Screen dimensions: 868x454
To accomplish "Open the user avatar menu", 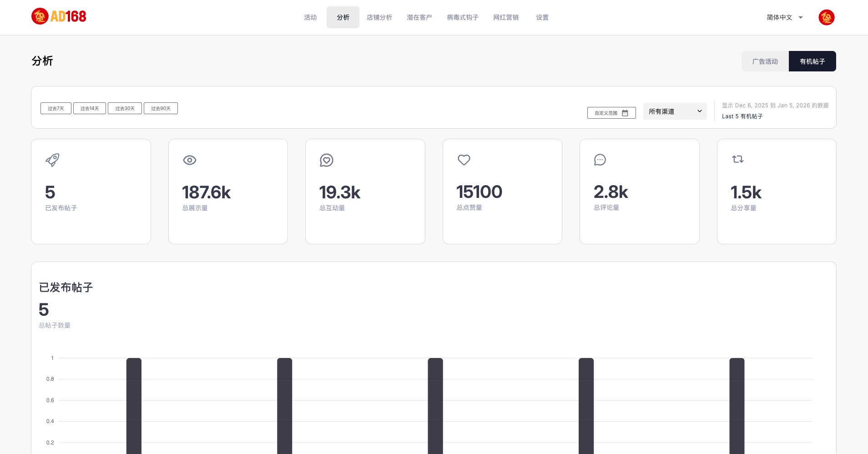I will [826, 17].
